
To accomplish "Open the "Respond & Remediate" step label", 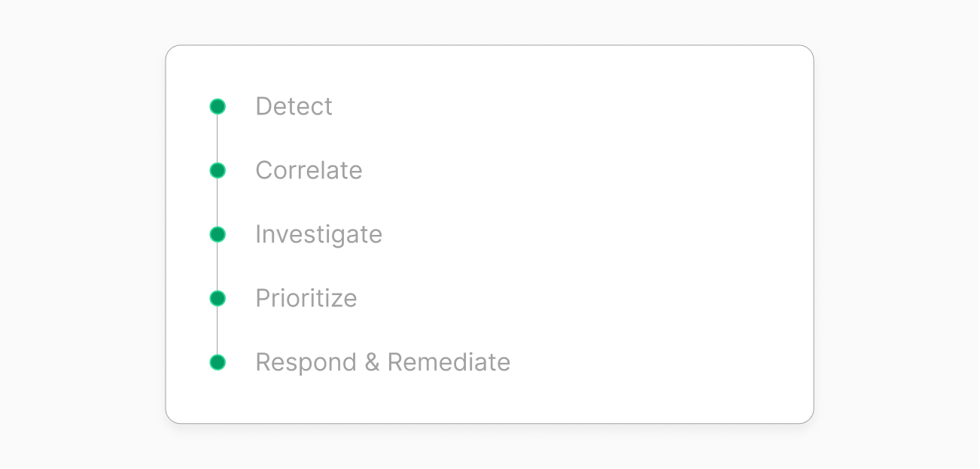I will pos(382,363).
